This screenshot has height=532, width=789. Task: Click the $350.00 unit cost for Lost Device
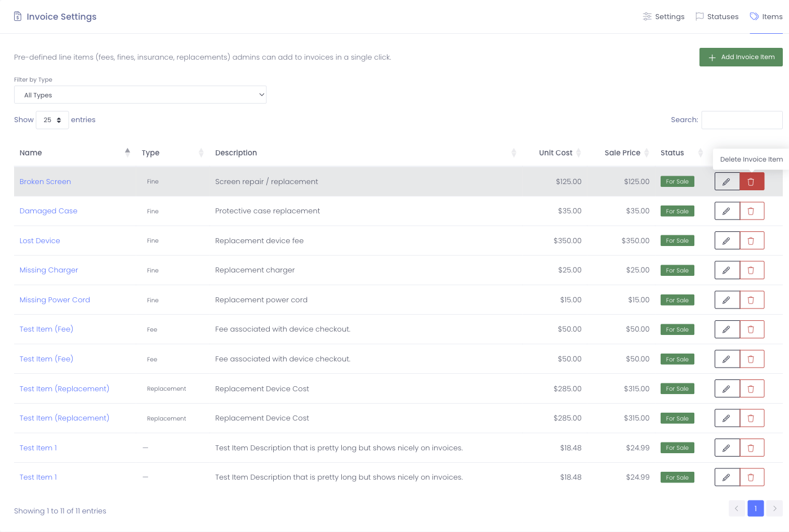(x=568, y=240)
